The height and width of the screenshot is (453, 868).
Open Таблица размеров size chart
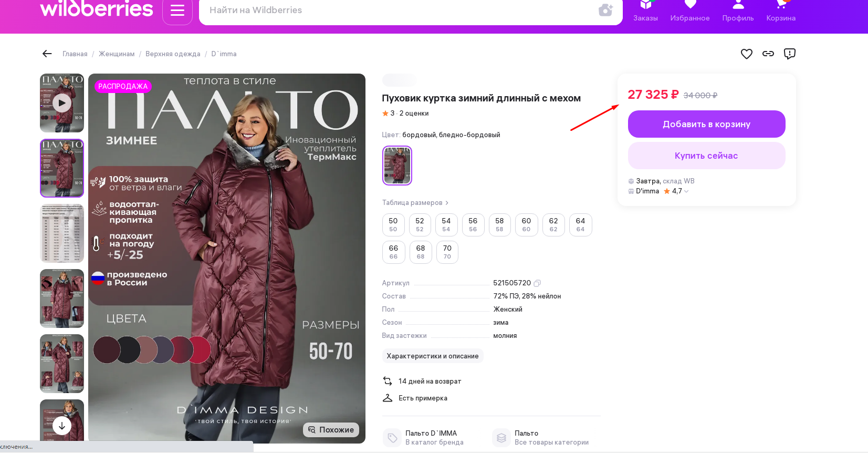click(x=415, y=203)
